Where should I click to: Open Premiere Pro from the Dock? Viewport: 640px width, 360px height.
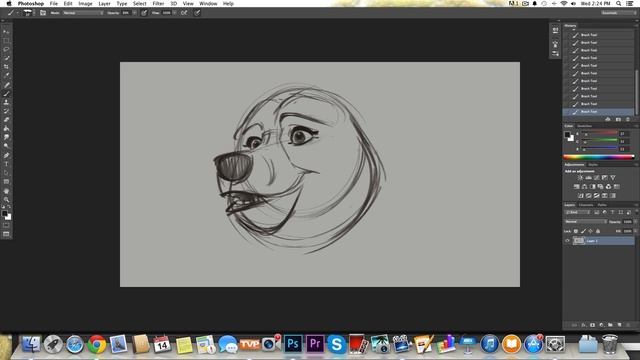pos(315,344)
